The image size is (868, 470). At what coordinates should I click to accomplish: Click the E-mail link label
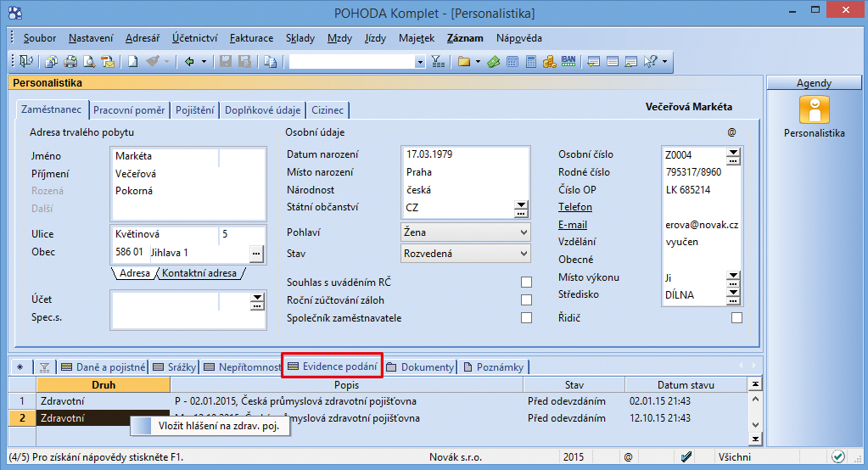pyautogui.click(x=573, y=225)
